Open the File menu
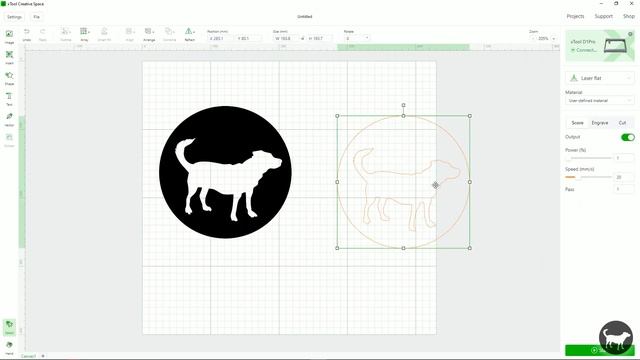This screenshot has width=640, height=360. 37,17
